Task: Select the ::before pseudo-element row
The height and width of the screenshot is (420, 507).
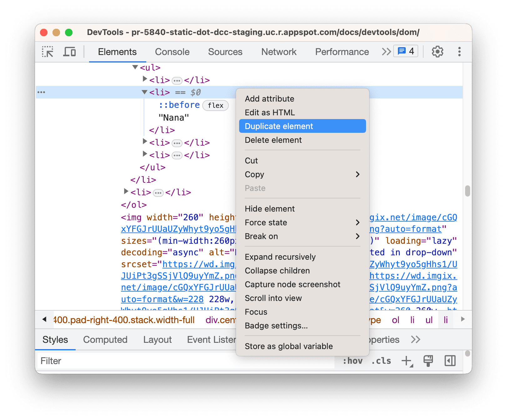Action: tap(179, 105)
